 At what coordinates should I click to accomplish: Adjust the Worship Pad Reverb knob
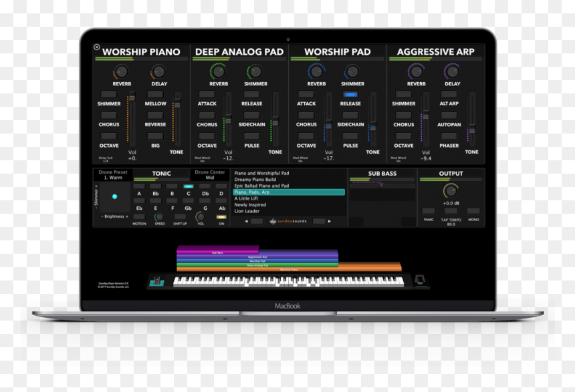point(316,72)
